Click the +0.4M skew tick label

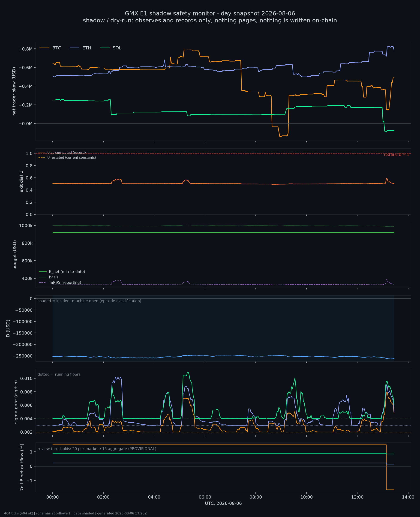click(25, 86)
